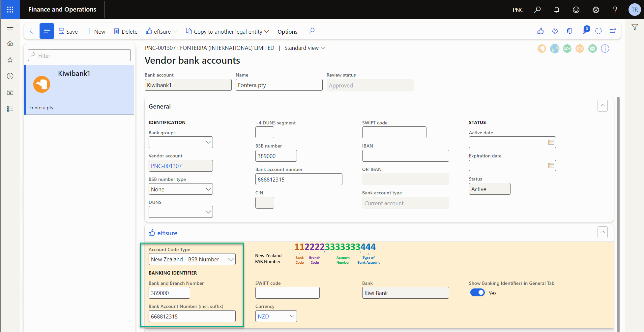Open the Standard view selector
Image resolution: width=644 pixels, height=332 pixels.
pos(305,48)
